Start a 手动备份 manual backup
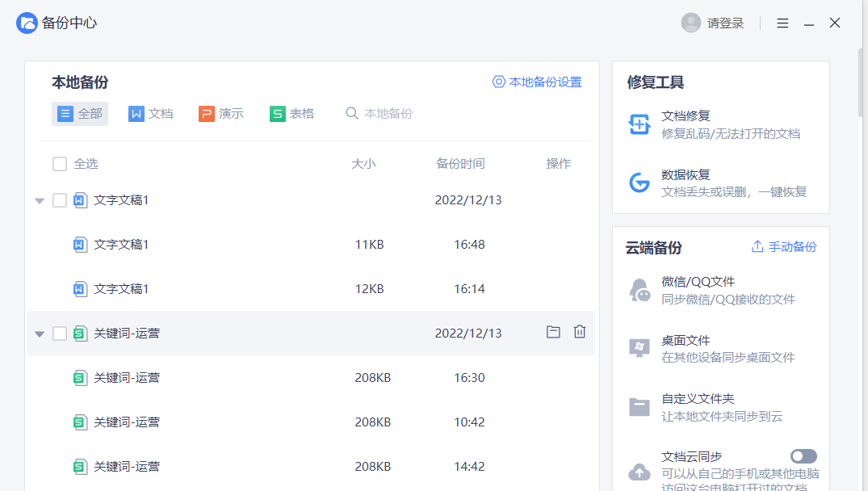Screen dimensions: 868x491 coord(782,246)
